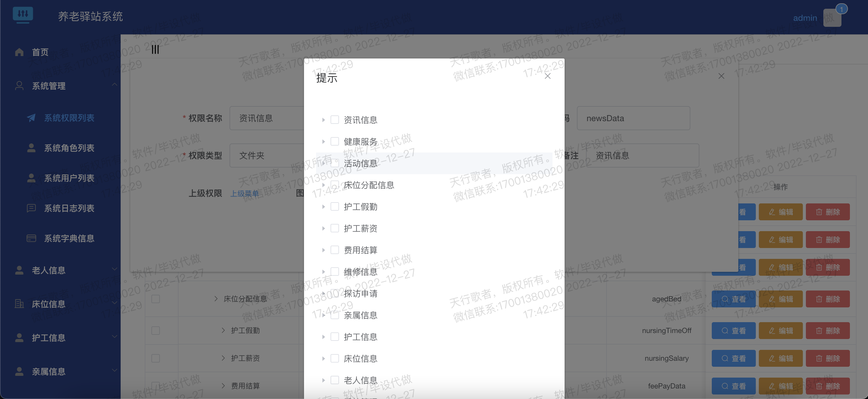Check the 资讯信息 checkbox in tree
868x399 pixels.
(x=334, y=120)
